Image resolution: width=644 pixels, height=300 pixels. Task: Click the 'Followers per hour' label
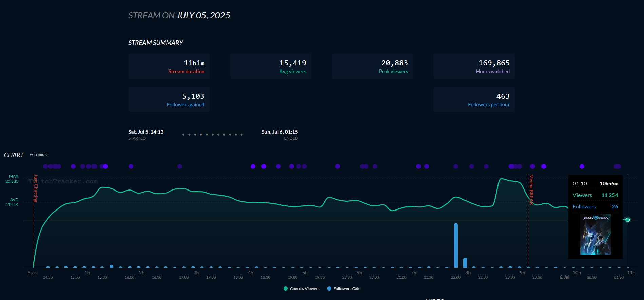[x=489, y=105]
